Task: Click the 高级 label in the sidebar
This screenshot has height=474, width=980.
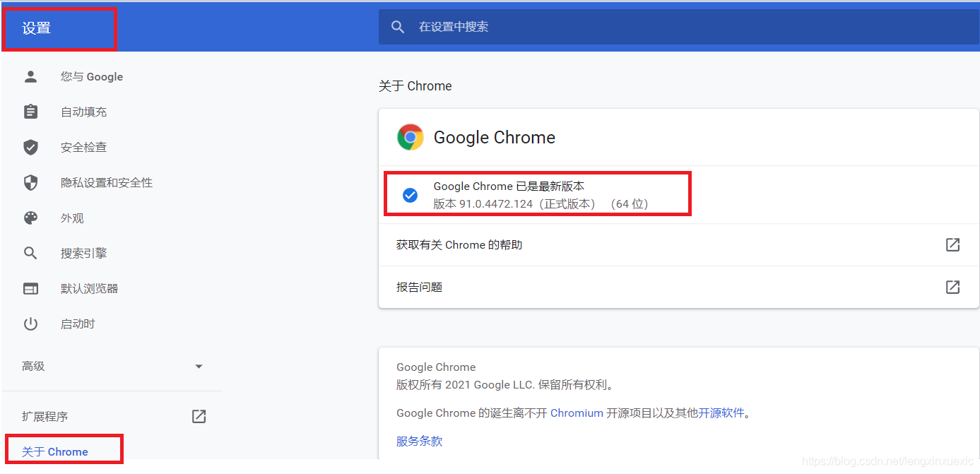Action: pyautogui.click(x=33, y=366)
